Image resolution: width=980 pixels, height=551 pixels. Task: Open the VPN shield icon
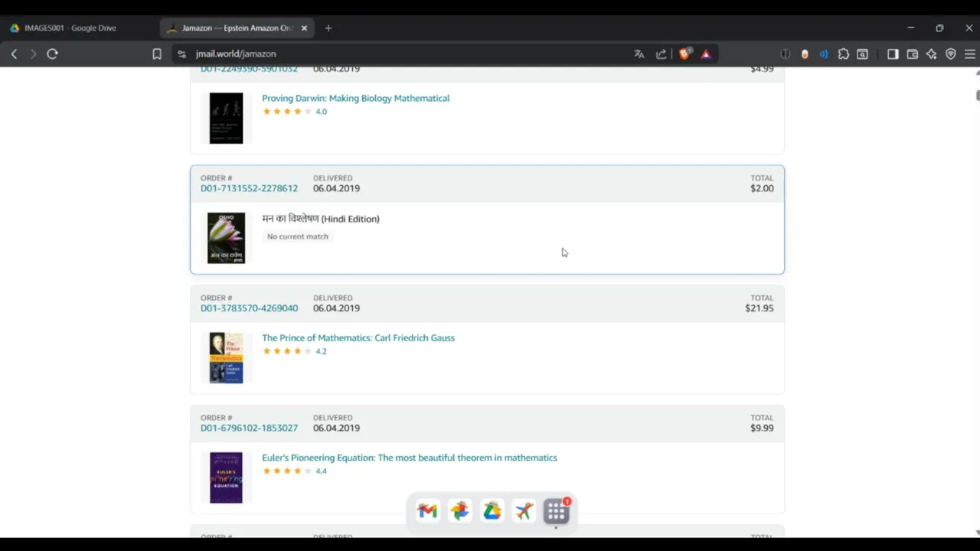(x=951, y=54)
